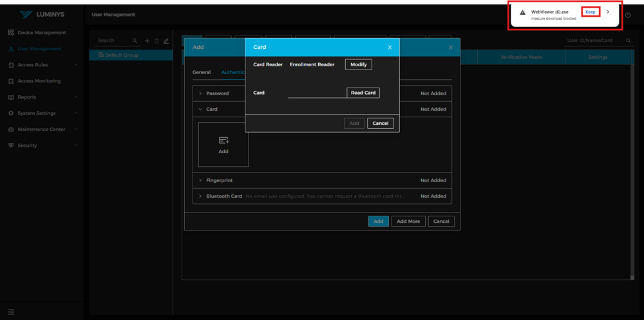Image resolution: width=644 pixels, height=320 pixels.
Task: Click the User ID/Name/Card search icon
Action: (629, 41)
